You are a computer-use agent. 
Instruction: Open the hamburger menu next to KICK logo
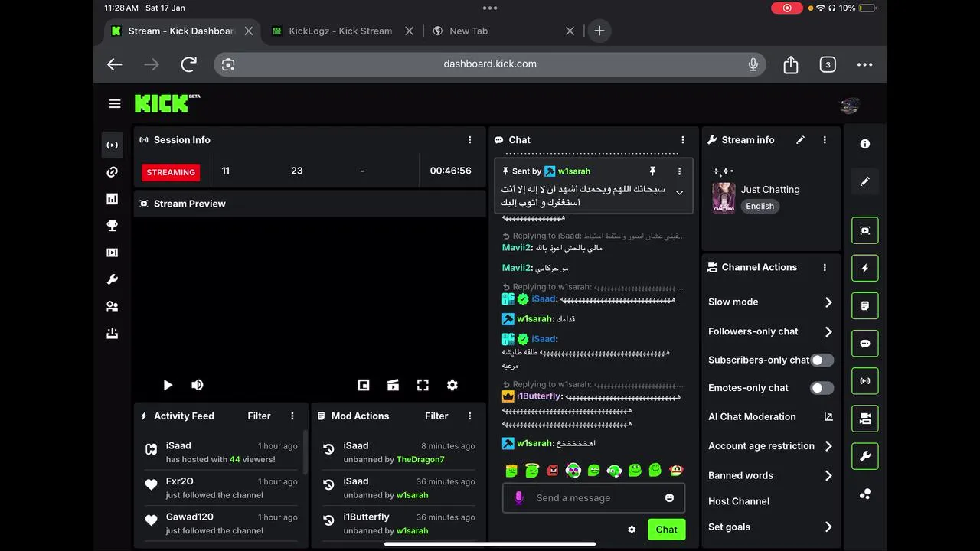[x=115, y=104]
